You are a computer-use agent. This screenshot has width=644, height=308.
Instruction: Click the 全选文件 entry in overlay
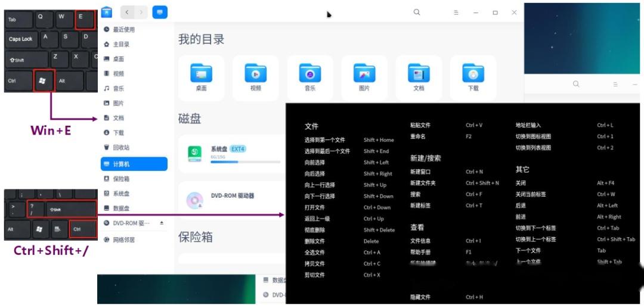[315, 253]
